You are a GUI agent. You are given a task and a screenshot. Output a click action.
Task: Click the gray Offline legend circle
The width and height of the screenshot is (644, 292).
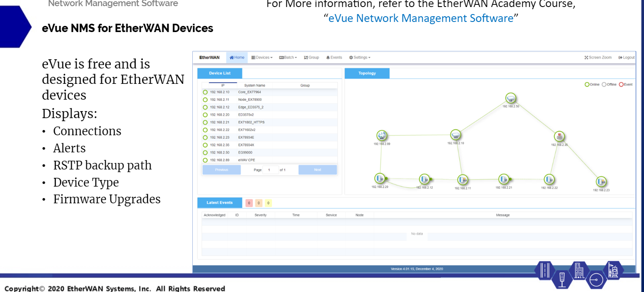(604, 85)
